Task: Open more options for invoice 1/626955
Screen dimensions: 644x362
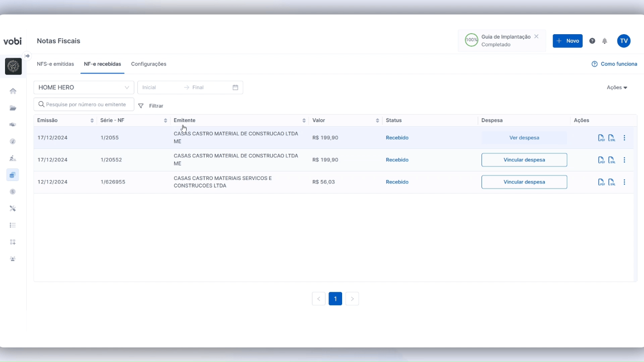Action: tap(624, 182)
